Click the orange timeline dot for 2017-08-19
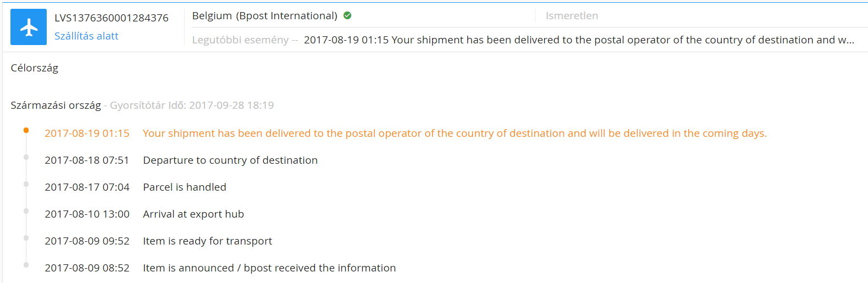Image resolution: width=868 pixels, height=283 pixels. tap(26, 130)
